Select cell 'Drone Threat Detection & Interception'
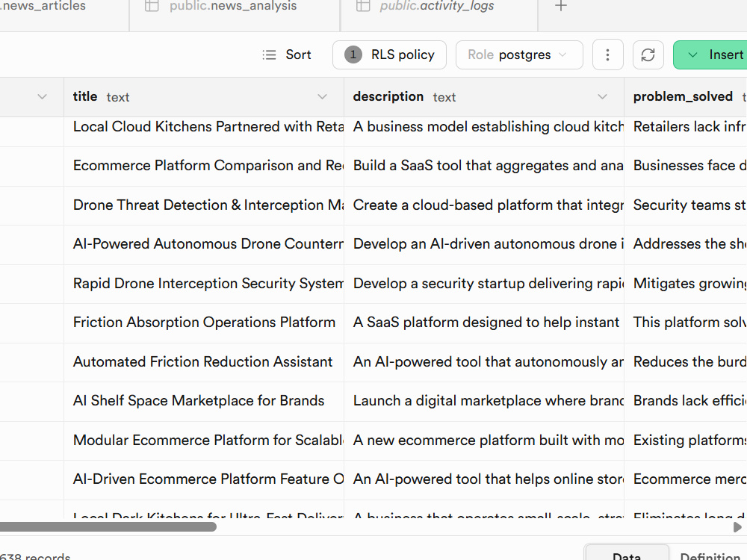 (204, 205)
